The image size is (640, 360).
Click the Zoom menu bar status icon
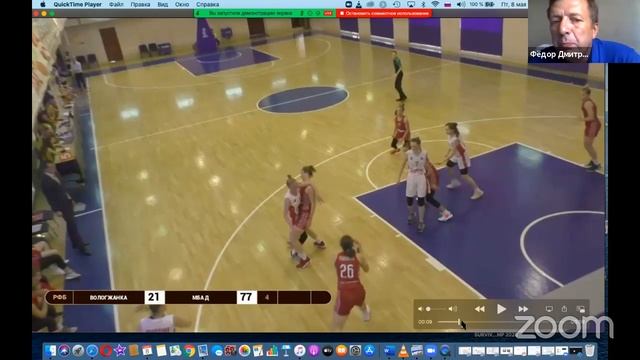[x=349, y=4]
